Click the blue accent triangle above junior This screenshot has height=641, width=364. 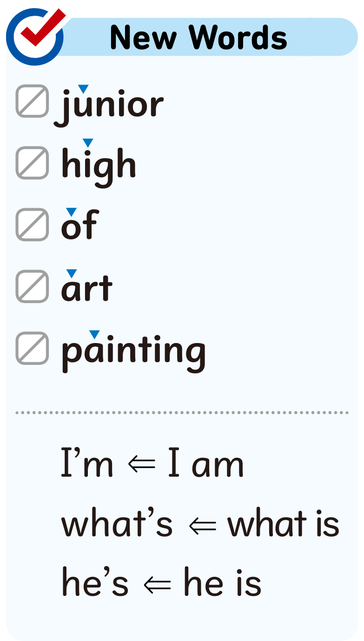[x=83, y=88]
